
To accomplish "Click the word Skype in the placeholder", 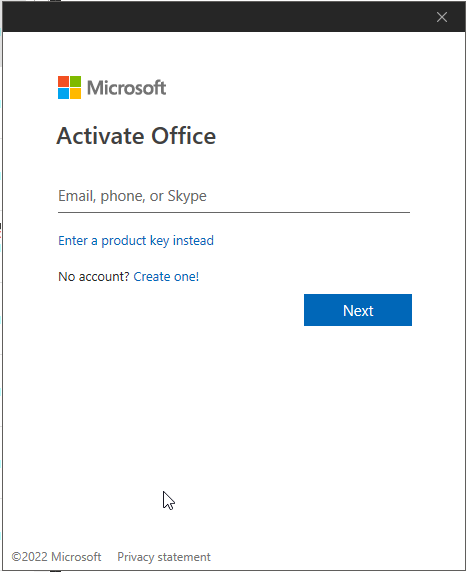I will click(187, 196).
